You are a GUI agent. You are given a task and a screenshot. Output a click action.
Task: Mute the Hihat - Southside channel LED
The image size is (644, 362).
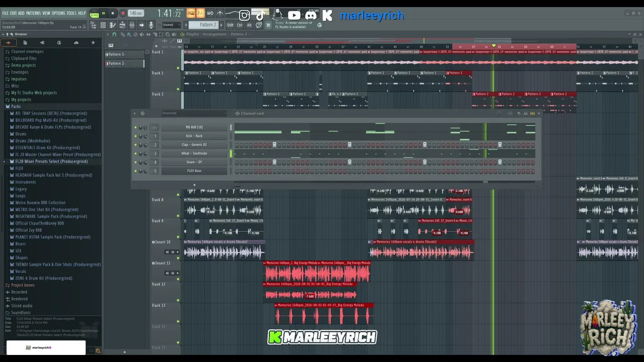click(135, 153)
